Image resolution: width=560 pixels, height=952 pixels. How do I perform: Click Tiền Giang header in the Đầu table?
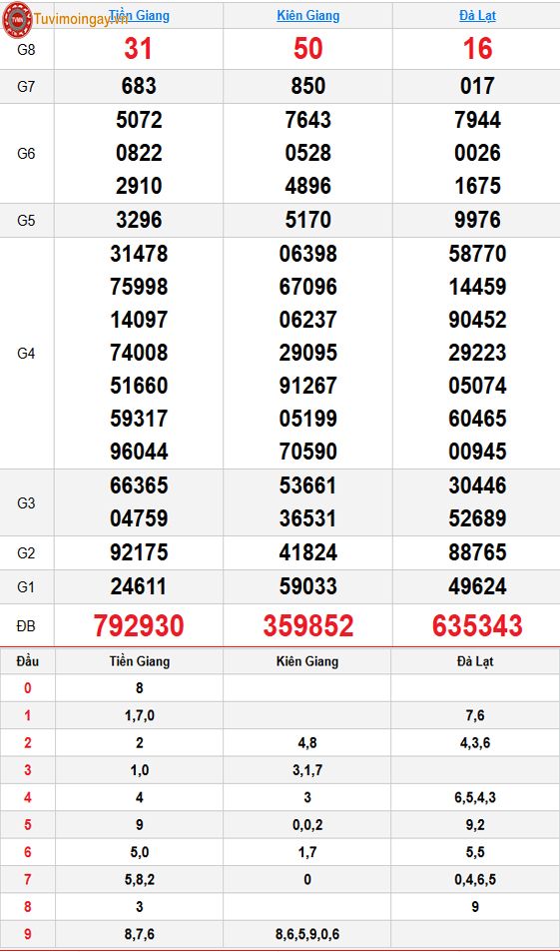coord(140,661)
